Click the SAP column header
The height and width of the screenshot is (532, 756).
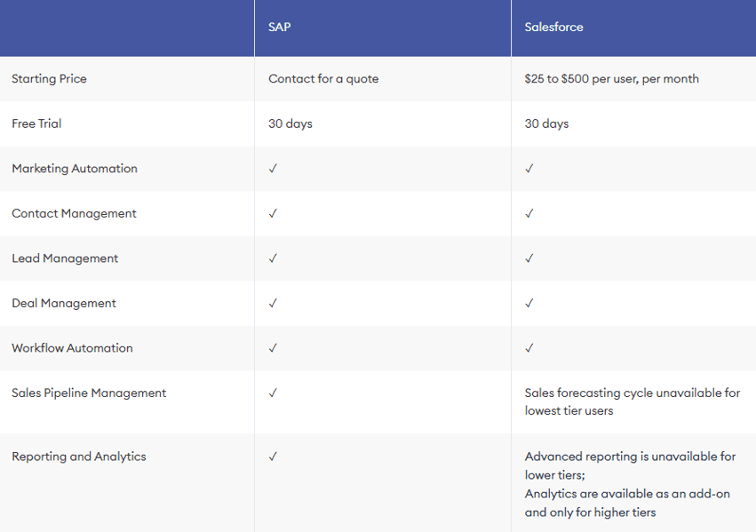coord(280,27)
